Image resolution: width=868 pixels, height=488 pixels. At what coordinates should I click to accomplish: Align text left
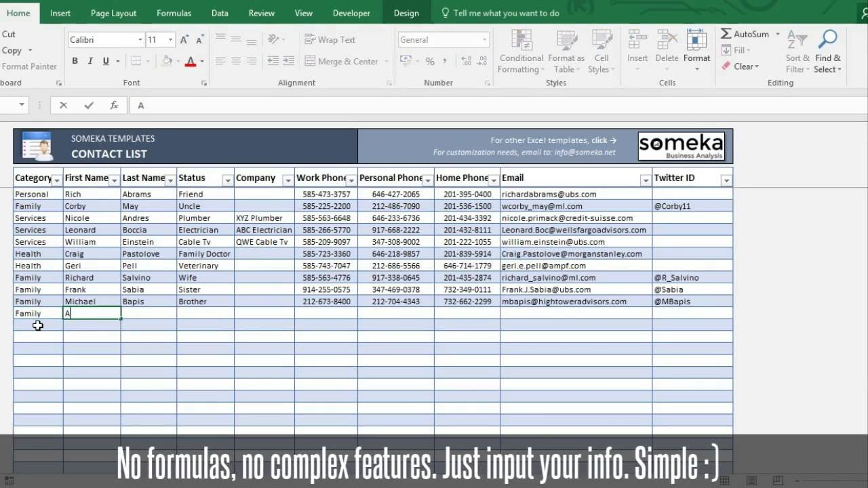point(220,61)
